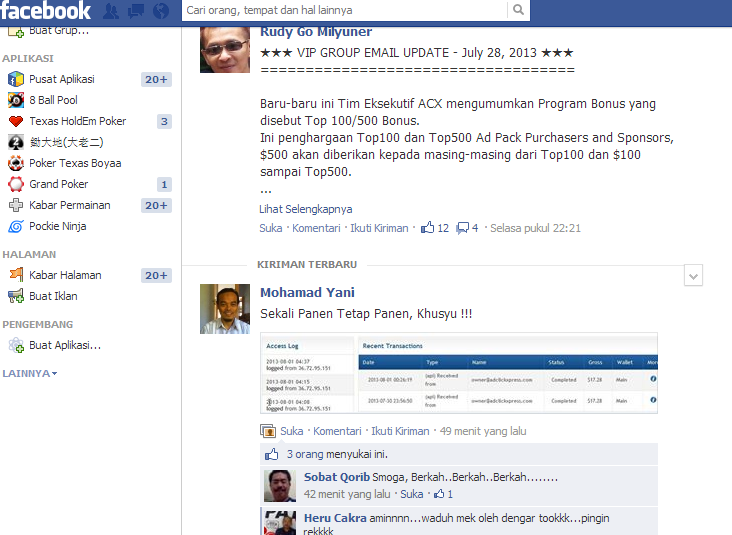Open Sobat Qorib's profile name
Image resolution: width=732 pixels, height=535 pixels.
tap(337, 477)
